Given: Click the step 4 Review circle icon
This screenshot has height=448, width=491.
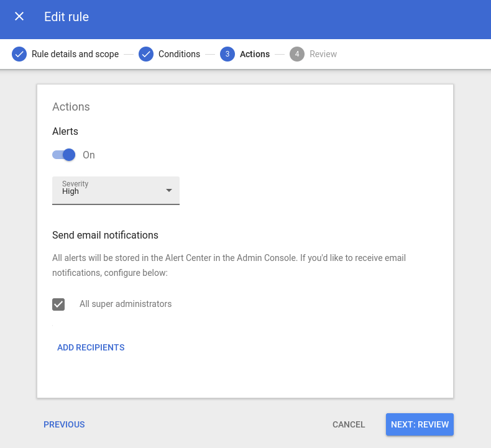Looking at the screenshot, I should click(297, 54).
